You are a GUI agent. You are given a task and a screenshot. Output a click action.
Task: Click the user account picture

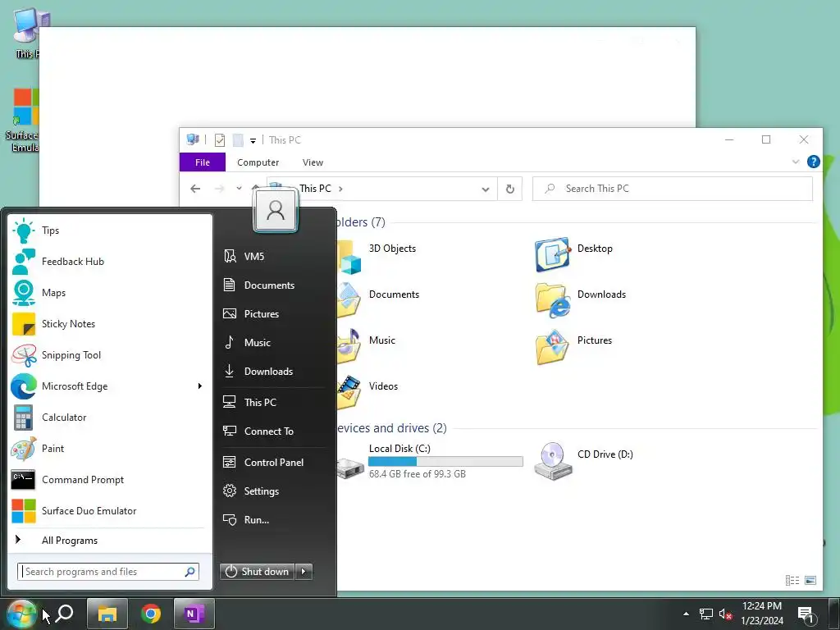(x=276, y=211)
